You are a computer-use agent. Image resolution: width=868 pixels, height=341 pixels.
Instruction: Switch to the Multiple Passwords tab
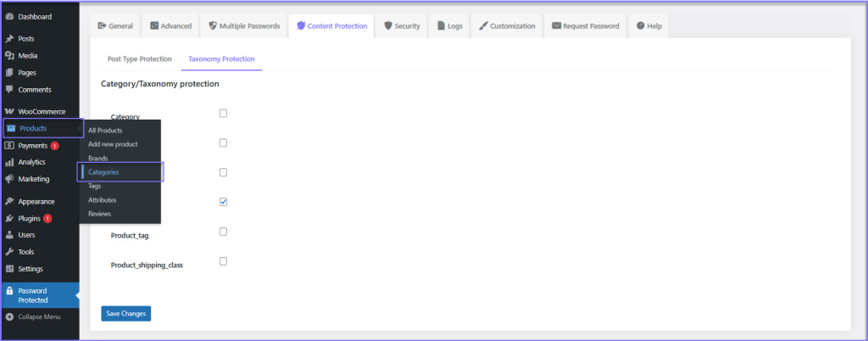tap(243, 26)
